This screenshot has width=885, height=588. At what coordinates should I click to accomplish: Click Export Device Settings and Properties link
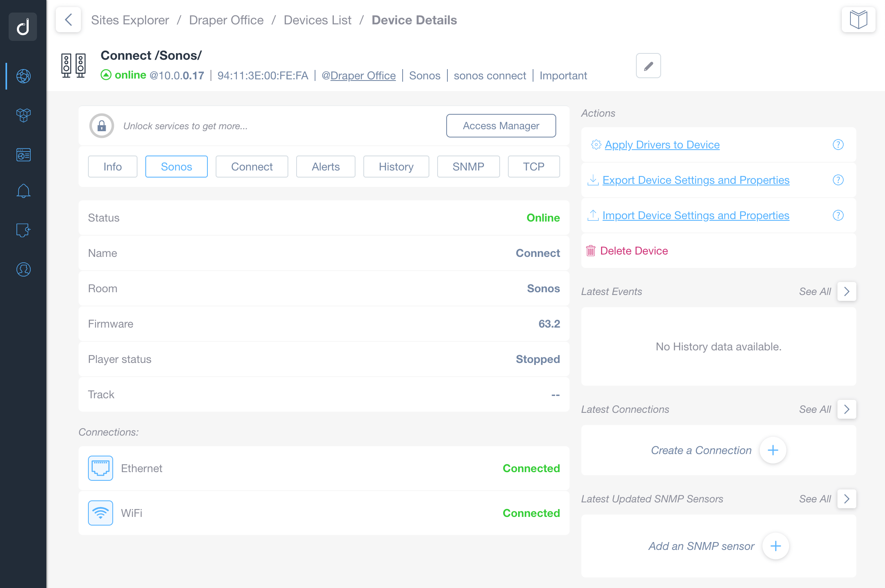696,180
